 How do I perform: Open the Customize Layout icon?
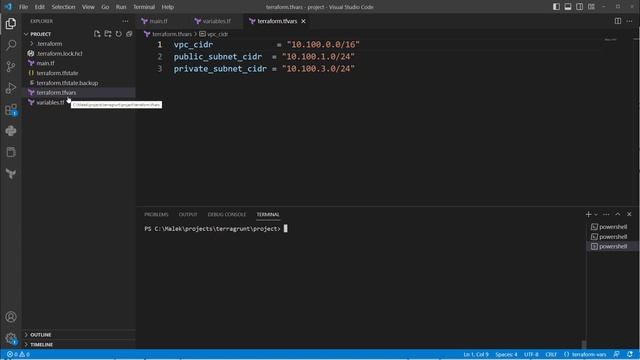[591, 7]
